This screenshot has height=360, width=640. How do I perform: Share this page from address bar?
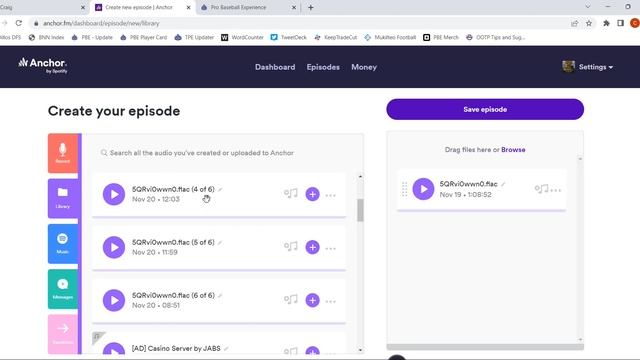tap(575, 23)
